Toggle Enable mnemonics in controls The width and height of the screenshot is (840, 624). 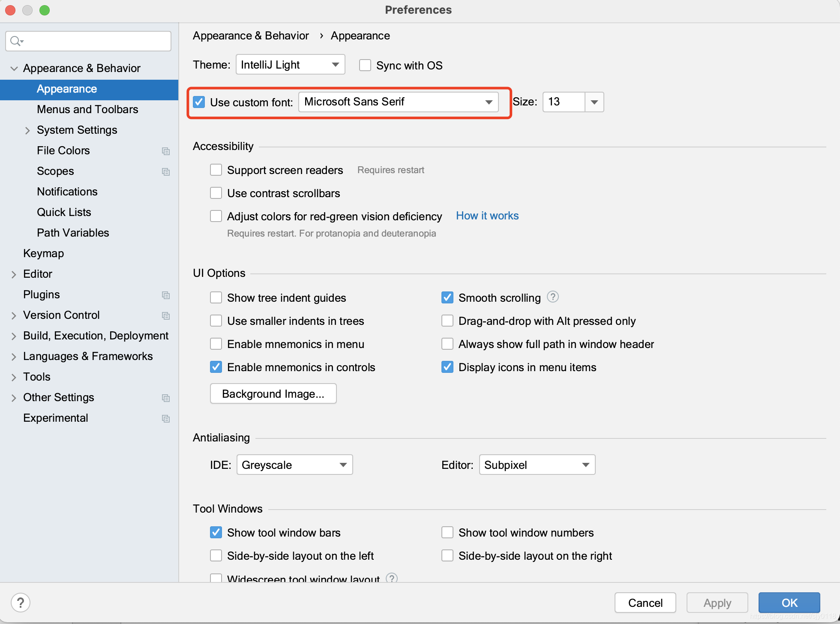pyautogui.click(x=216, y=367)
